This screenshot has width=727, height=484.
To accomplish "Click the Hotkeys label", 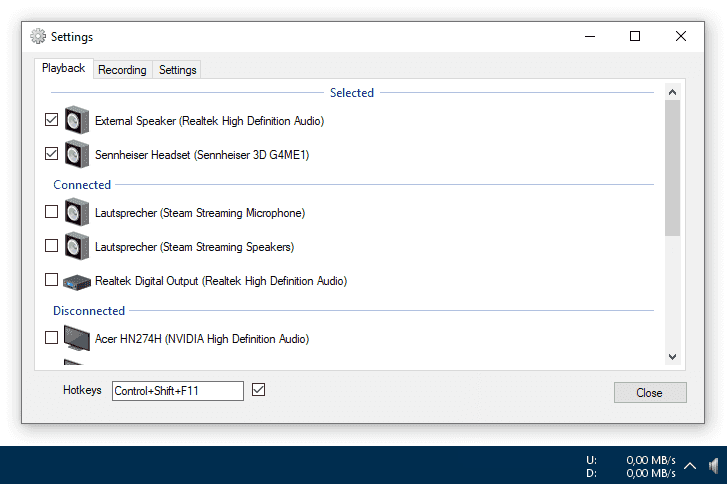I will pos(82,390).
